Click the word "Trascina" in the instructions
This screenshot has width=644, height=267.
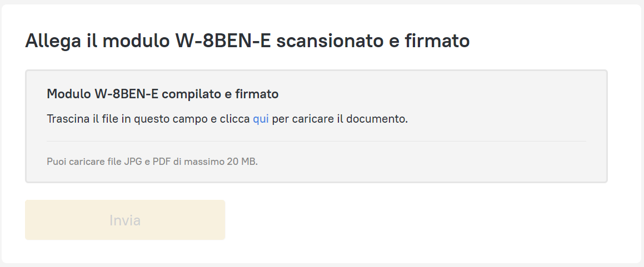point(68,119)
